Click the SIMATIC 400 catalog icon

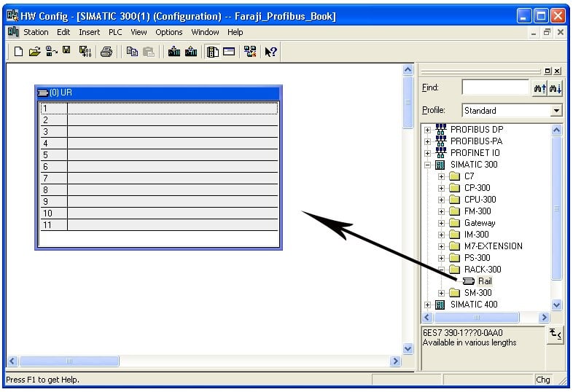[440, 305]
